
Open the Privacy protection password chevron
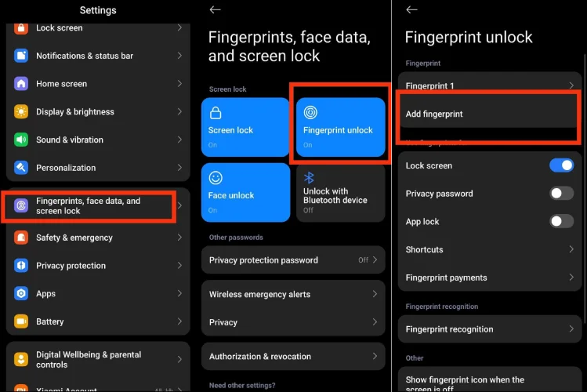[375, 260]
